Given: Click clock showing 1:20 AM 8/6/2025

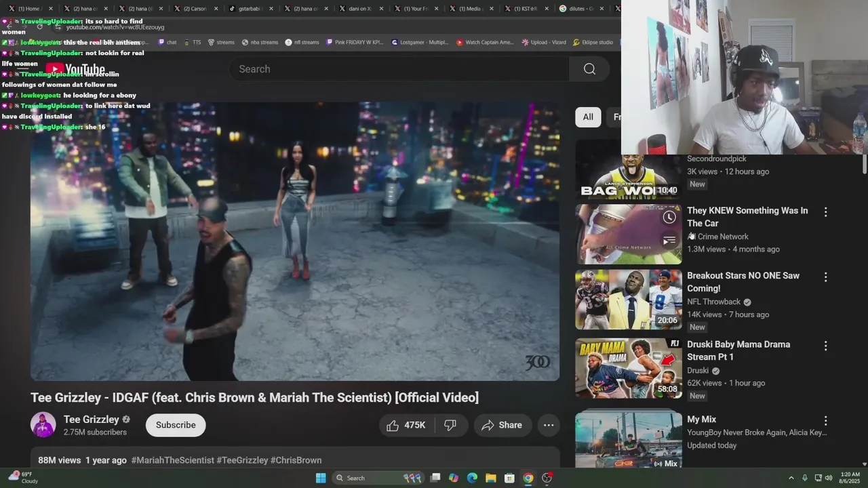Looking at the screenshot, I should [x=850, y=478].
